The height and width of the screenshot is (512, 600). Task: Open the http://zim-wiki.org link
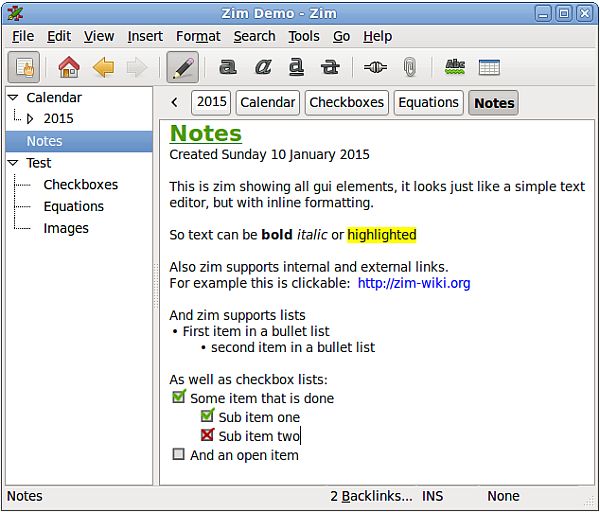coord(414,283)
